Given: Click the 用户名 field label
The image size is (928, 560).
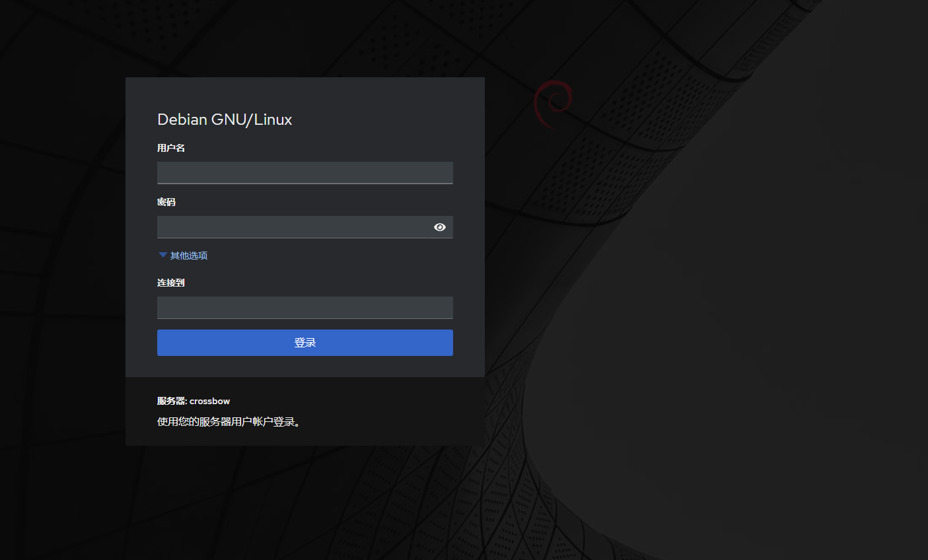Looking at the screenshot, I should click(171, 148).
